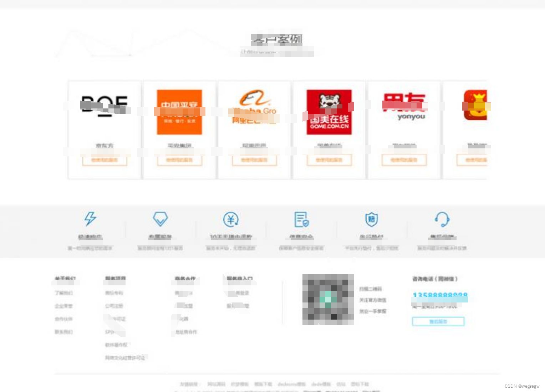The height and width of the screenshot is (392, 545).
Task: Open the 联系我们 footer link
Action: (64, 332)
